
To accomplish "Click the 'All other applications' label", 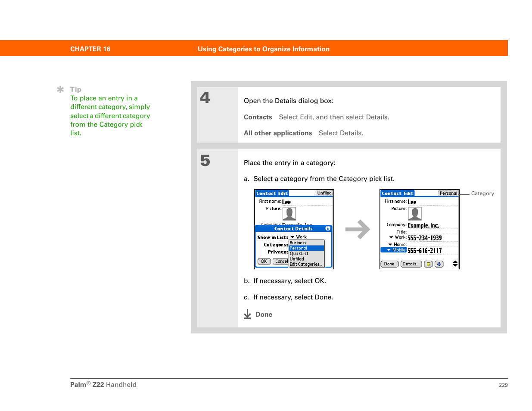I will (278, 133).
